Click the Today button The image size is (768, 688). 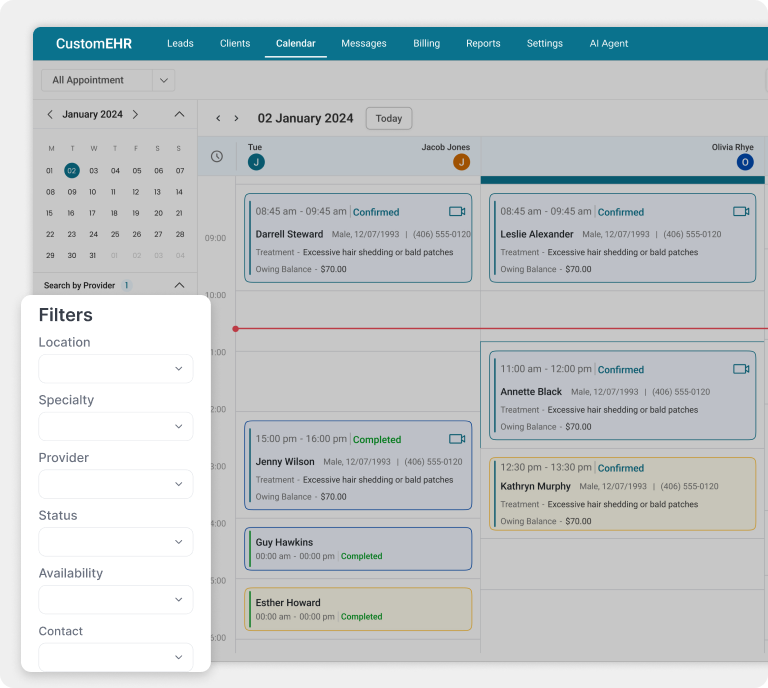tap(389, 119)
